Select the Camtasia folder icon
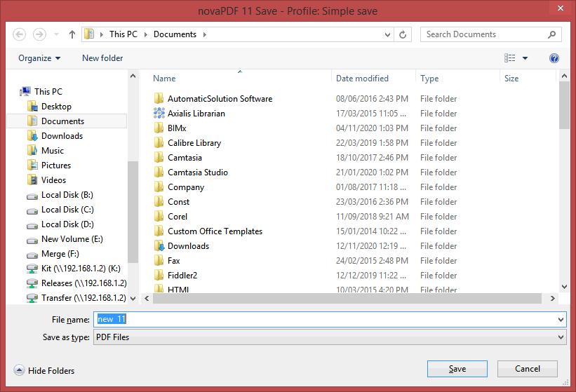Screen dimensions: 576x392 [x=159, y=158]
